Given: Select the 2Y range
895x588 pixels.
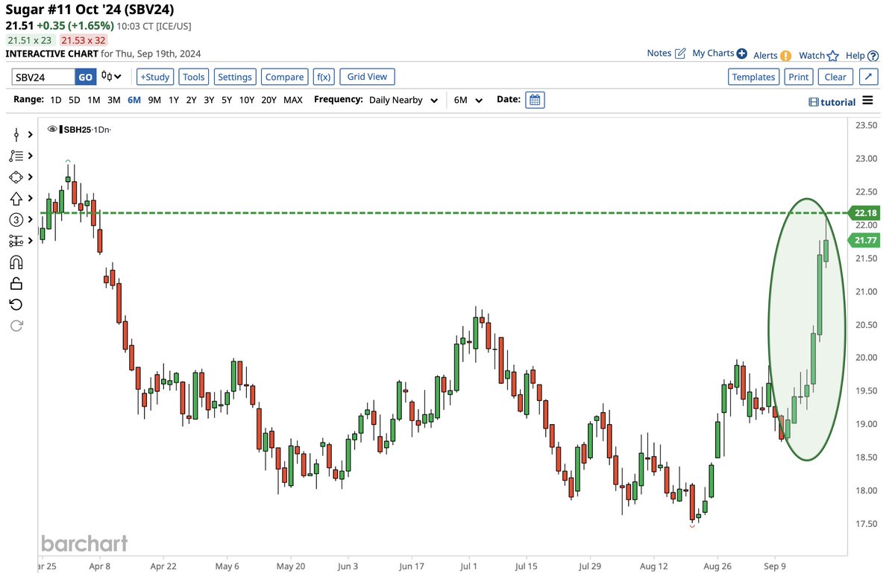Looking at the screenshot, I should click(x=192, y=100).
